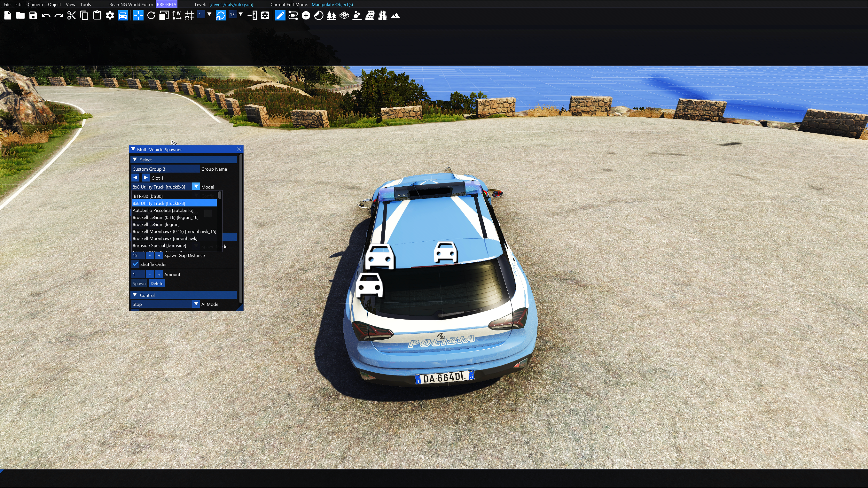Click the italy info.json level path link
Screen dimensions: 868x488
click(231, 4)
